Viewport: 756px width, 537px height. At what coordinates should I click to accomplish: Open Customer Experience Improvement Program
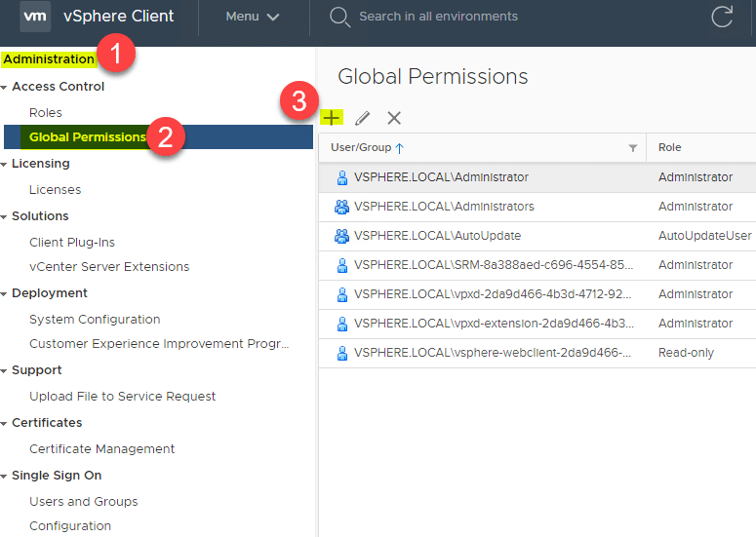[x=159, y=344]
